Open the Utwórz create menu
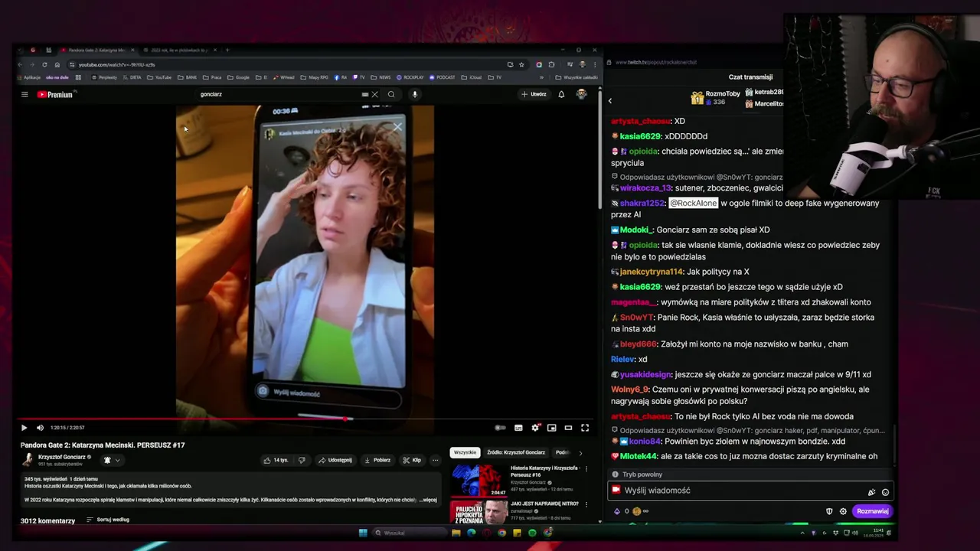Image resolution: width=980 pixels, height=551 pixels. 534,94
